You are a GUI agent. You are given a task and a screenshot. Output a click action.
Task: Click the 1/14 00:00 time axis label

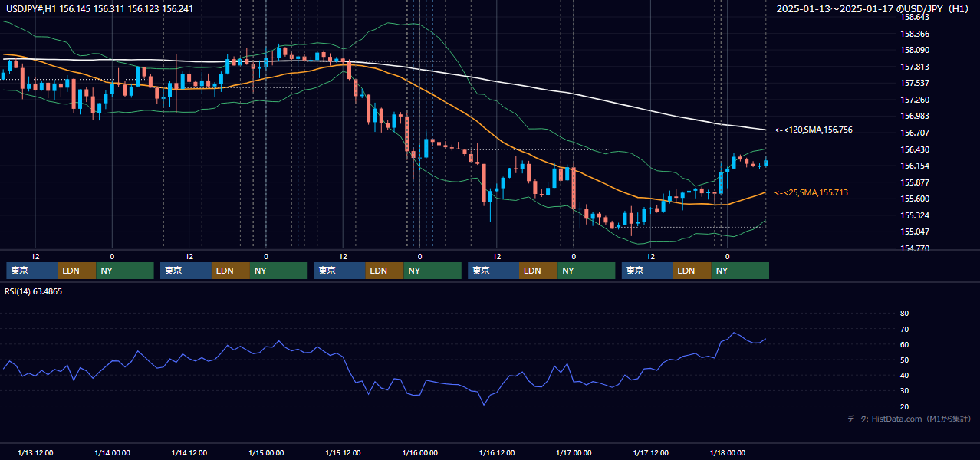point(112,452)
